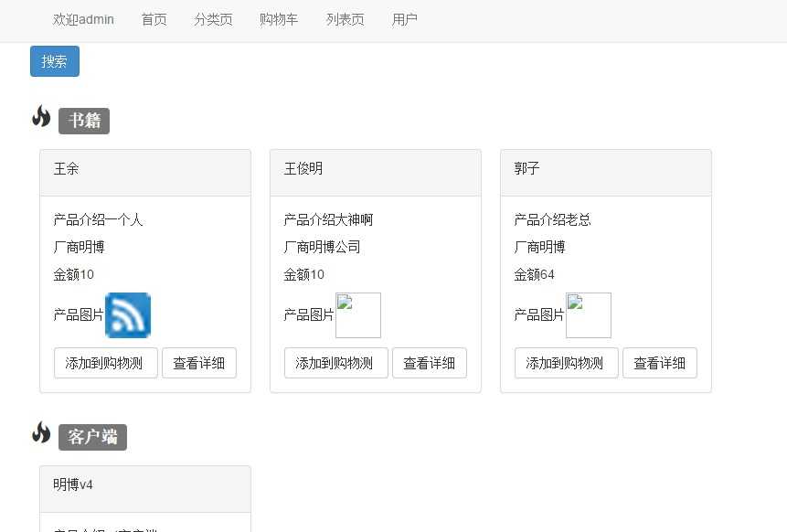Open the 用户 menu item
787x532 pixels.
coord(405,19)
